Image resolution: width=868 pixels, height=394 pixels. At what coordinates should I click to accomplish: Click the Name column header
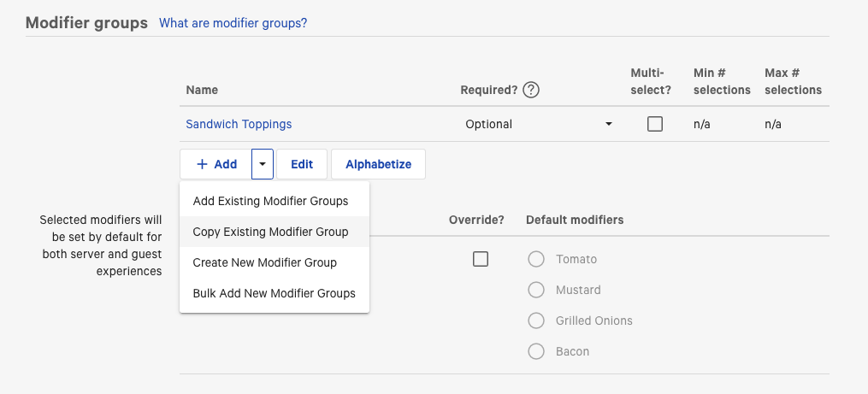pyautogui.click(x=202, y=90)
